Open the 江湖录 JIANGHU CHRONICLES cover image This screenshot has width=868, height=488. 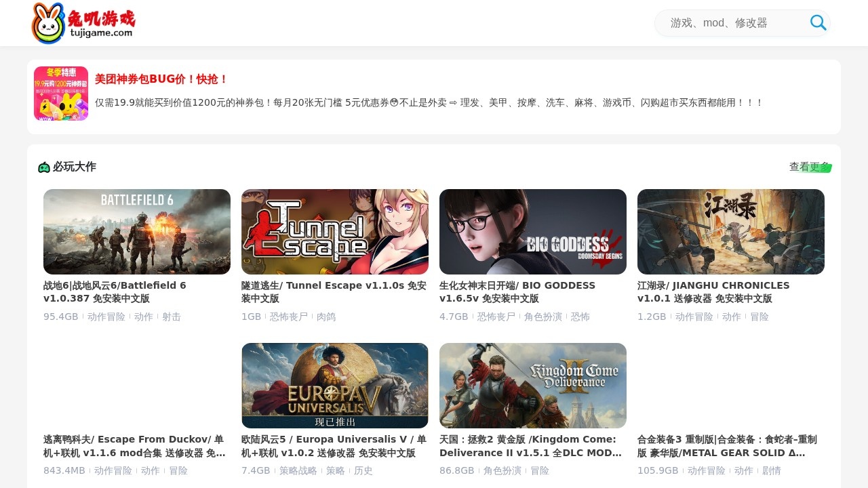[x=731, y=232]
